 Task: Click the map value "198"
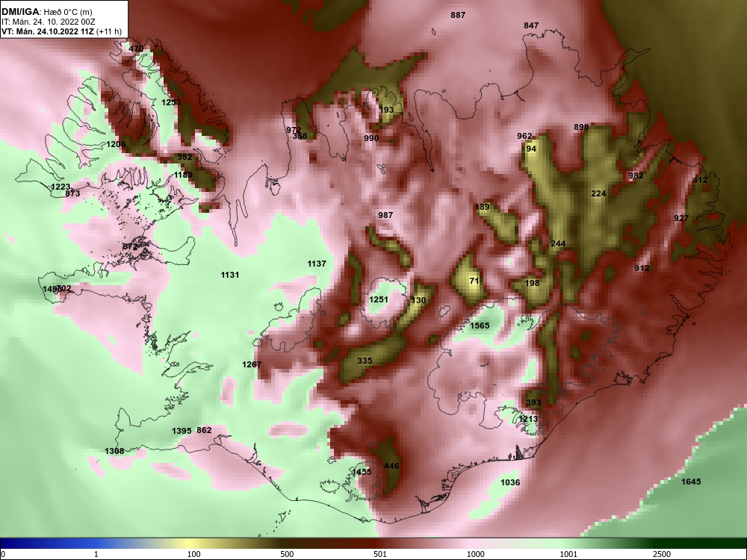pos(532,283)
